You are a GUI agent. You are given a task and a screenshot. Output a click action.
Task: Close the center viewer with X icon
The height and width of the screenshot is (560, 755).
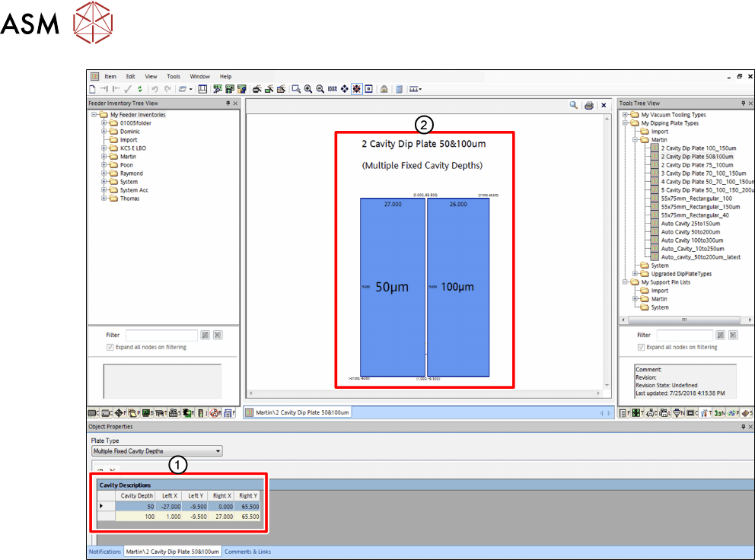click(x=604, y=105)
